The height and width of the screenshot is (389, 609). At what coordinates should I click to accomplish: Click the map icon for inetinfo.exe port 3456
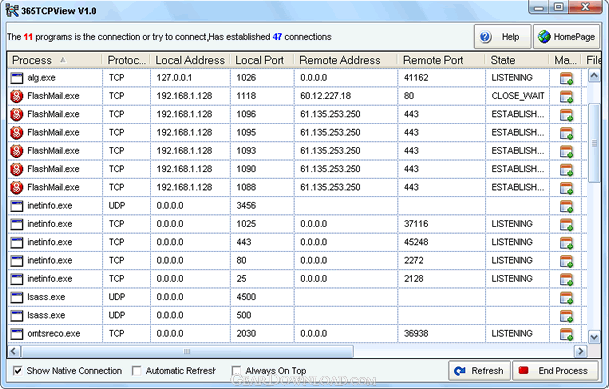click(x=566, y=206)
